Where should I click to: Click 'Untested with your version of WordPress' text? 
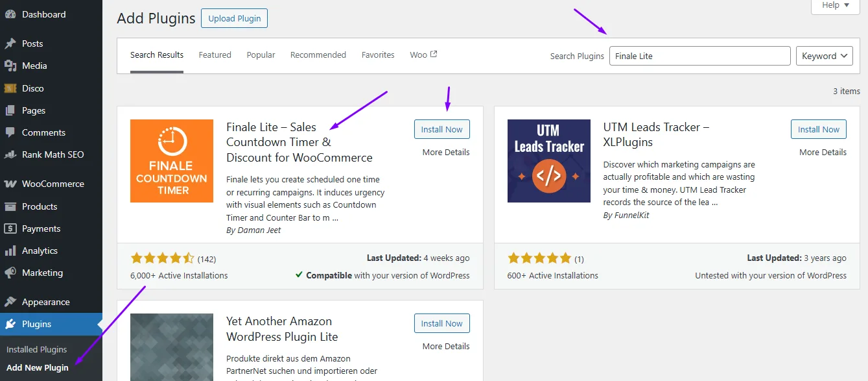[771, 275]
